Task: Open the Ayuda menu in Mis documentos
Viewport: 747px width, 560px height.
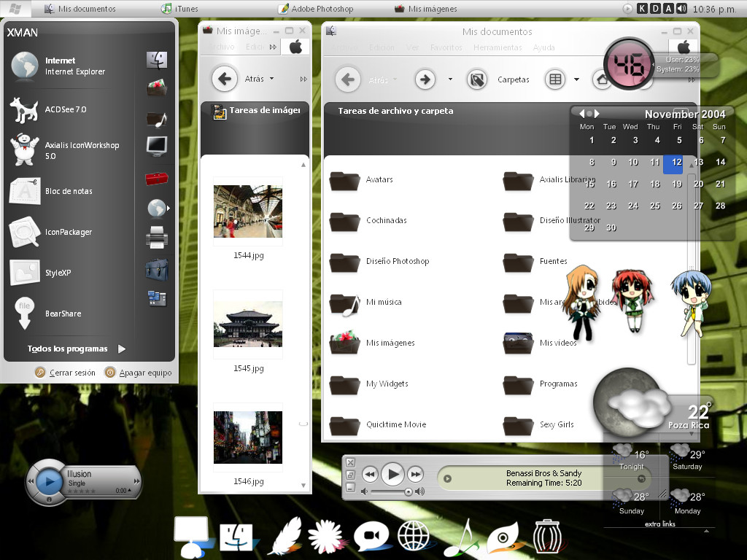Action: pos(543,47)
